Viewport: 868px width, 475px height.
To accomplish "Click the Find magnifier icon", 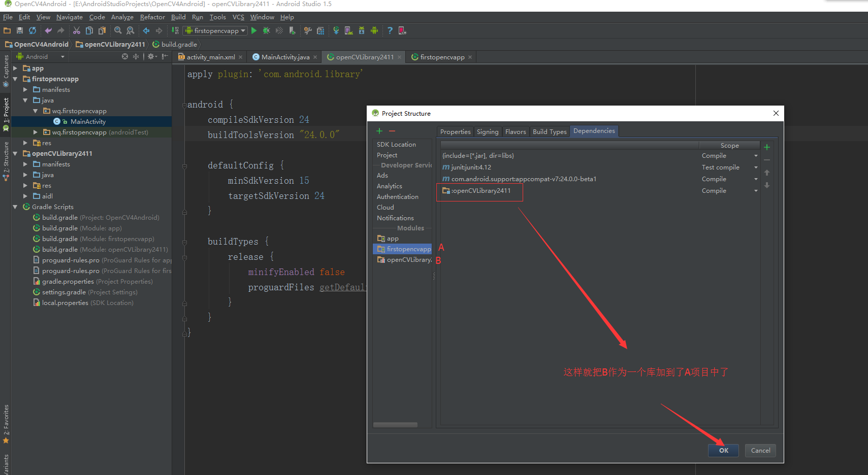I will 118,30.
